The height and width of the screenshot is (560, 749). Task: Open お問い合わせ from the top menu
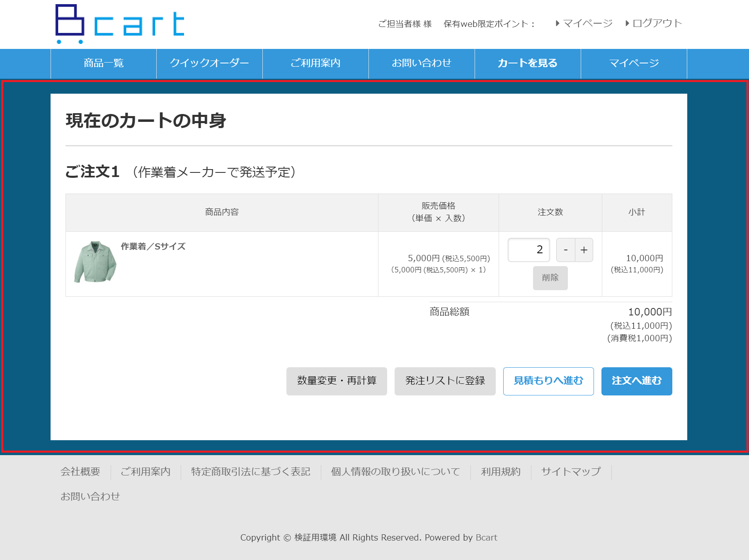coord(421,63)
